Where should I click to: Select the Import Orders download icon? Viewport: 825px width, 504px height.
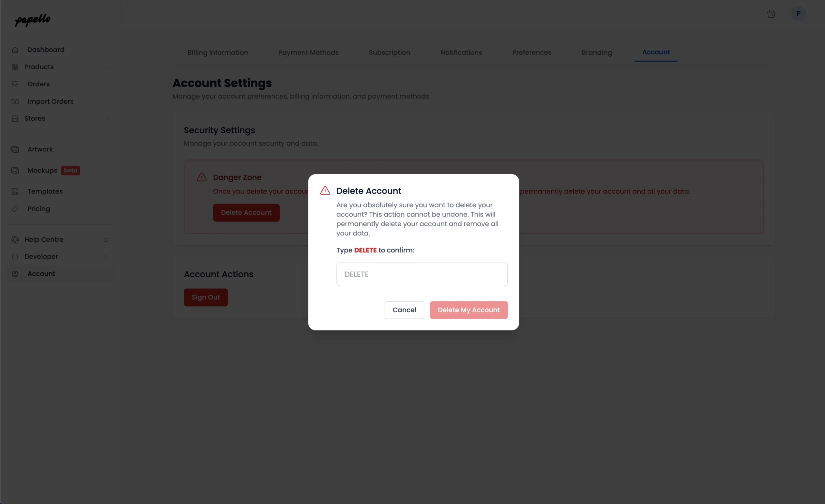[15, 101]
